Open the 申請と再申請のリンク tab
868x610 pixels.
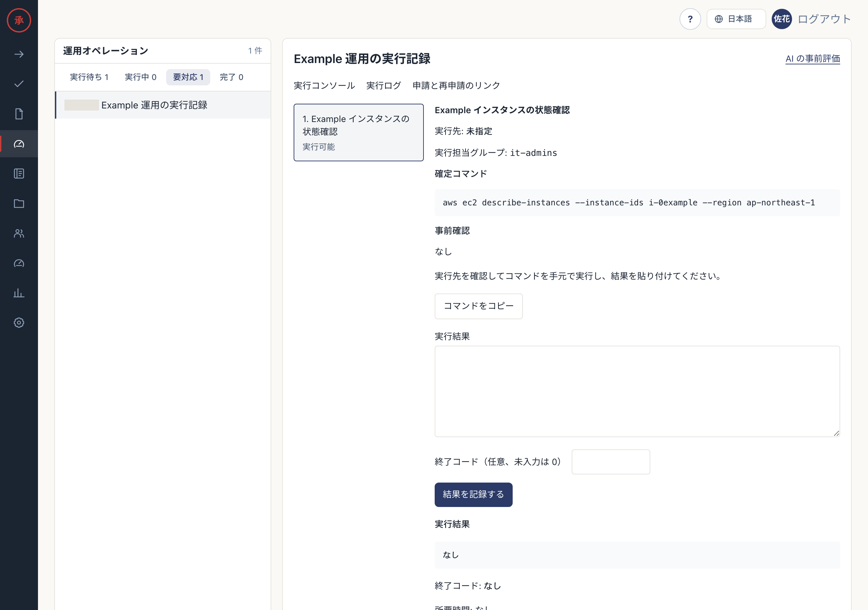point(456,85)
